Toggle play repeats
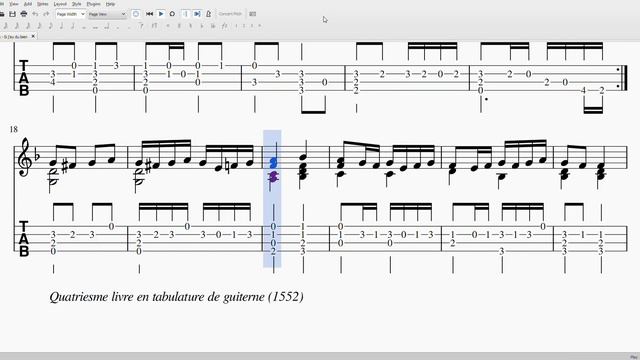The image size is (640, 360). coord(185,14)
